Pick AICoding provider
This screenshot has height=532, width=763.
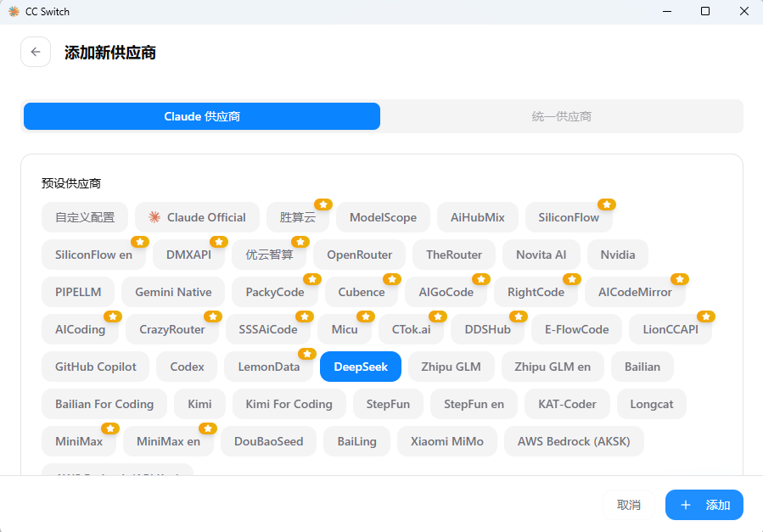(80, 330)
